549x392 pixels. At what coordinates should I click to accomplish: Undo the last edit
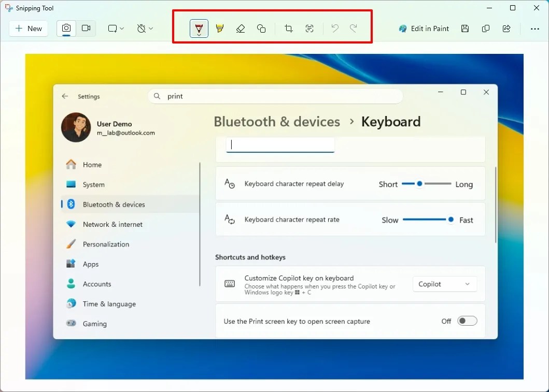(x=335, y=28)
